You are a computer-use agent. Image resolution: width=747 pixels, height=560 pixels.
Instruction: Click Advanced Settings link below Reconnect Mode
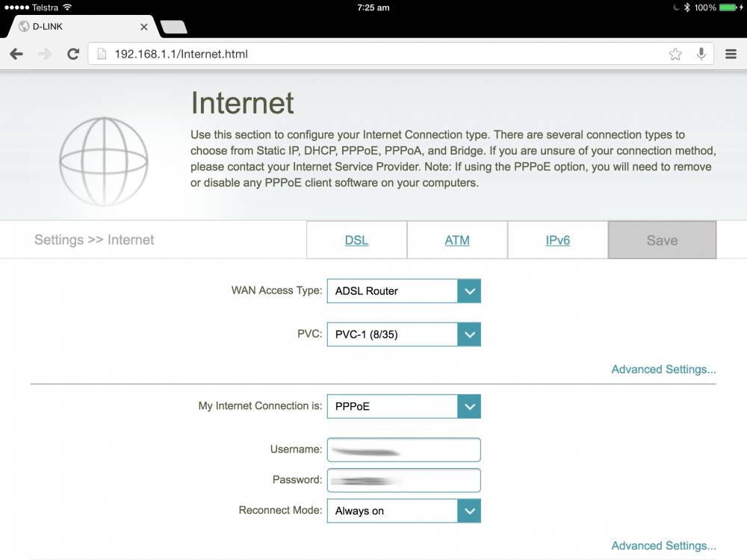pyautogui.click(x=663, y=545)
